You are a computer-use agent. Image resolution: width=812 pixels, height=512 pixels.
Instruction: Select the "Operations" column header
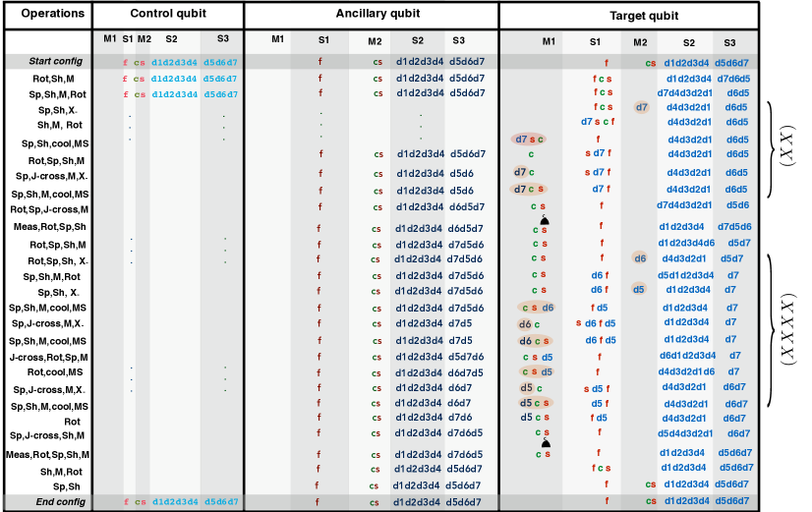tap(52, 14)
